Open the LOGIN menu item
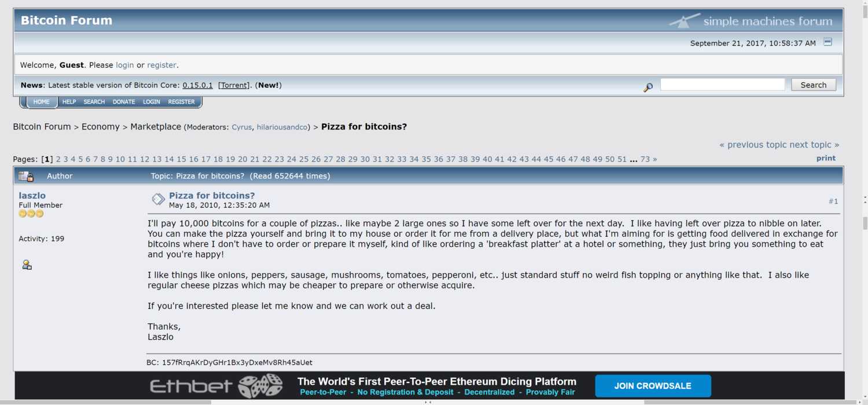Viewport: 868px width, 405px height. click(152, 102)
